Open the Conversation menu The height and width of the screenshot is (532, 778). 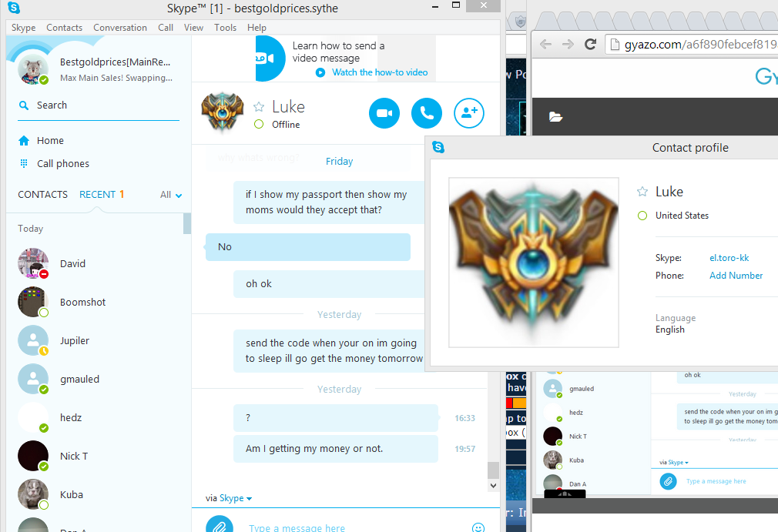[120, 28]
